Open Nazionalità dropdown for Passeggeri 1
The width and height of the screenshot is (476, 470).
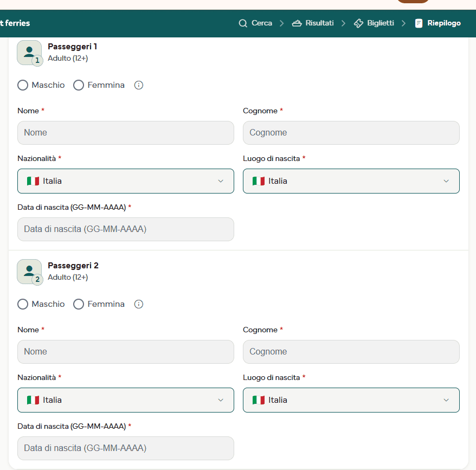click(126, 181)
